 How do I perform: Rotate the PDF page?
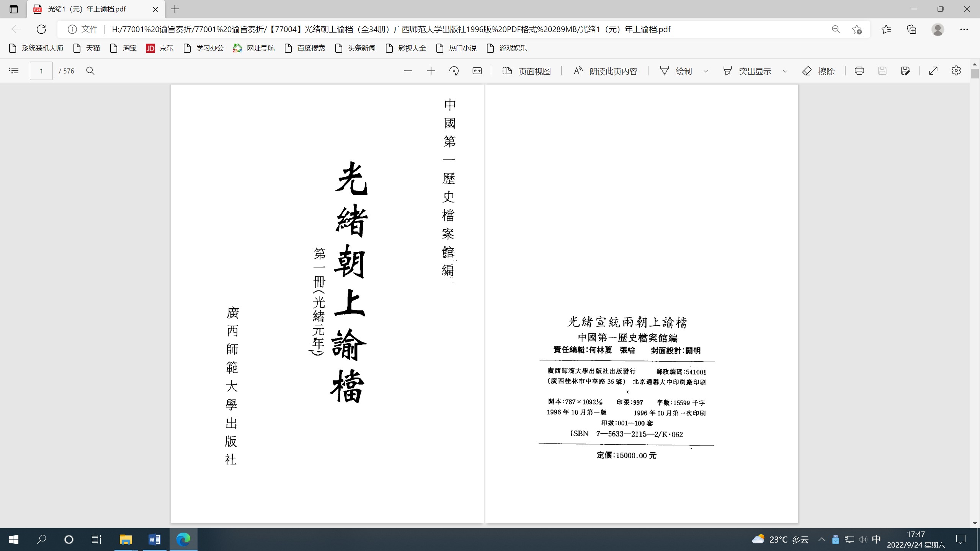point(454,71)
